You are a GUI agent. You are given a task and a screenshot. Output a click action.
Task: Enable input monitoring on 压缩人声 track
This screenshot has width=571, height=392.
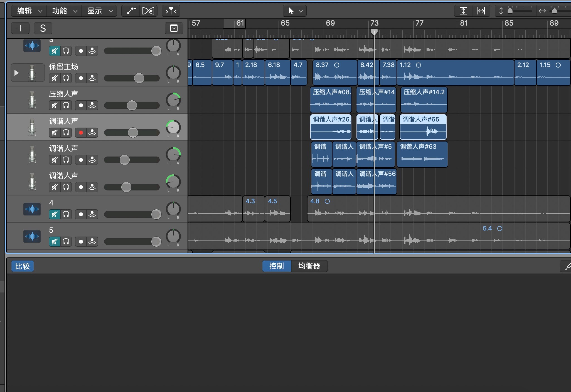point(92,105)
